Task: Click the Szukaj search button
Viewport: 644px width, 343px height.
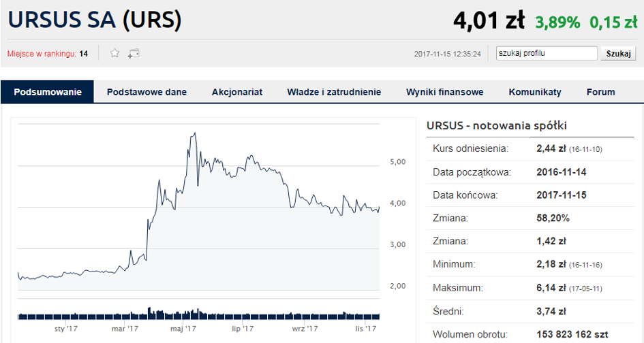Action: [618, 53]
